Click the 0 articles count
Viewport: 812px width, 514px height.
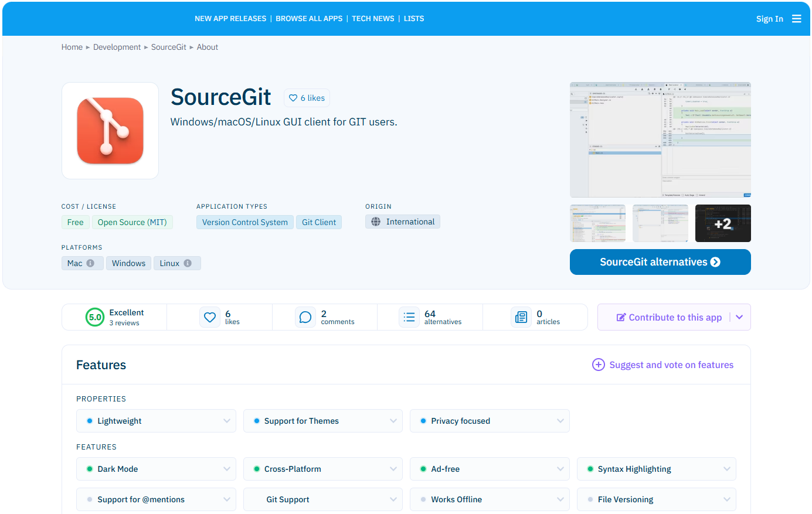coord(548,317)
